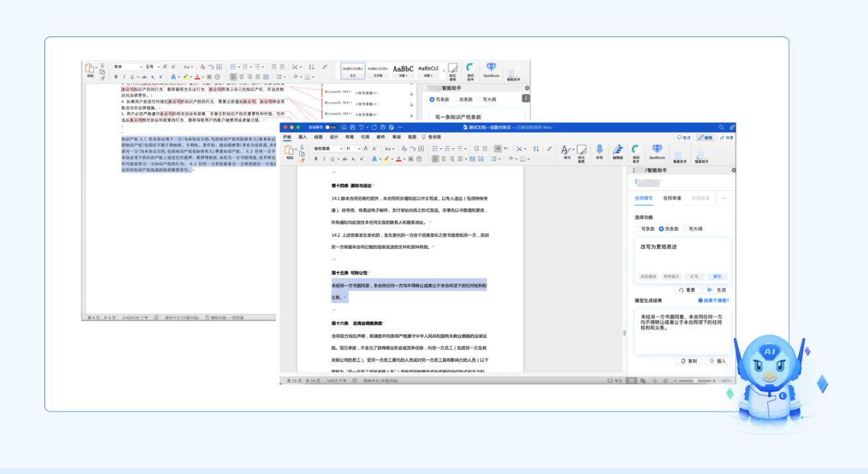Open the ··· more tabs menu in assistant panel
868x474 pixels.
click(x=724, y=198)
